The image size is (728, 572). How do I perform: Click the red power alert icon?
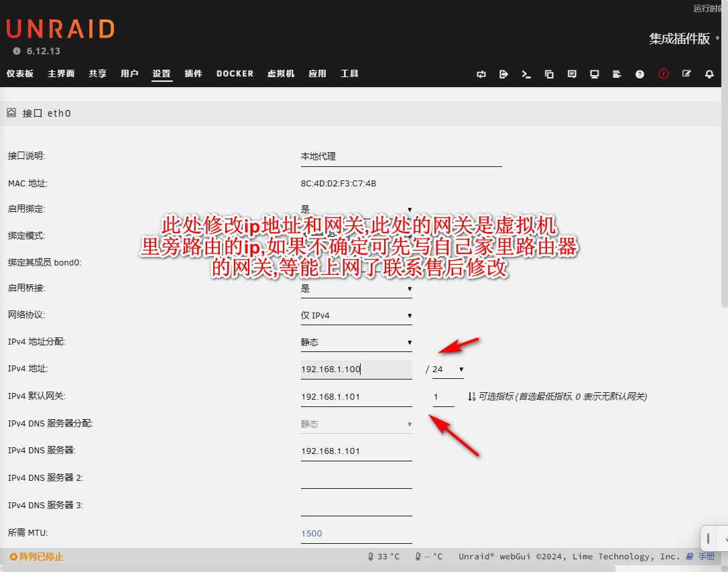[663, 74]
